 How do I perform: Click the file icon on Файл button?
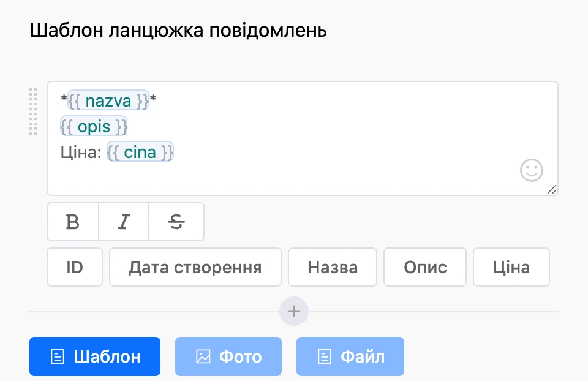click(x=325, y=356)
